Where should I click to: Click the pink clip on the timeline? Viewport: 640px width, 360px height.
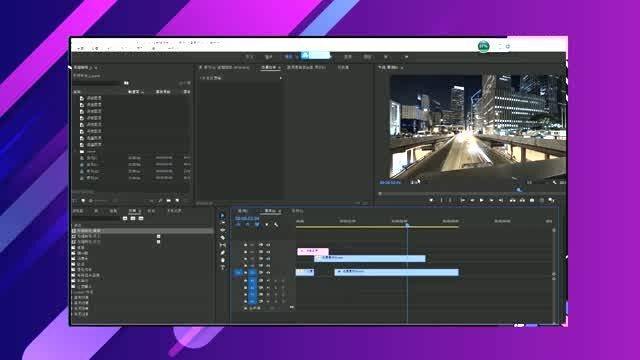[313, 251]
